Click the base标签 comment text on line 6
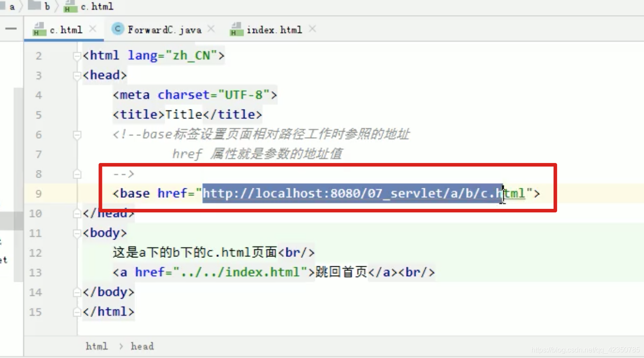The width and height of the screenshot is (644, 358). tap(261, 134)
